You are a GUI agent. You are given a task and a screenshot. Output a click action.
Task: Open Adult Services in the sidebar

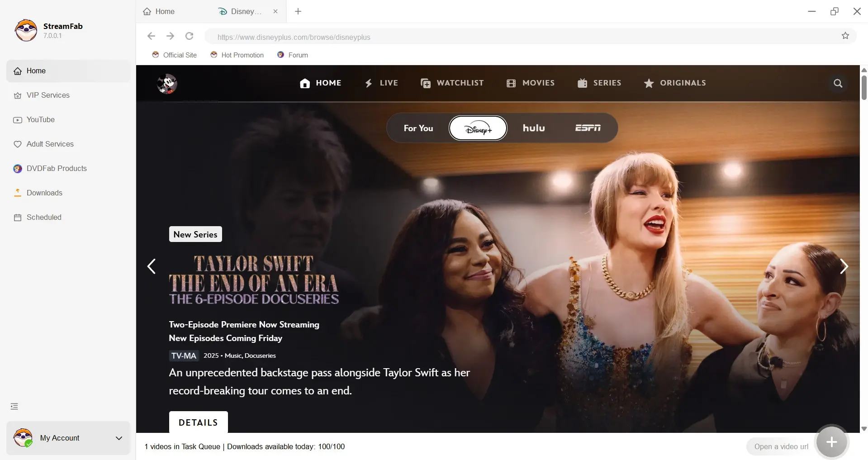coord(68,144)
